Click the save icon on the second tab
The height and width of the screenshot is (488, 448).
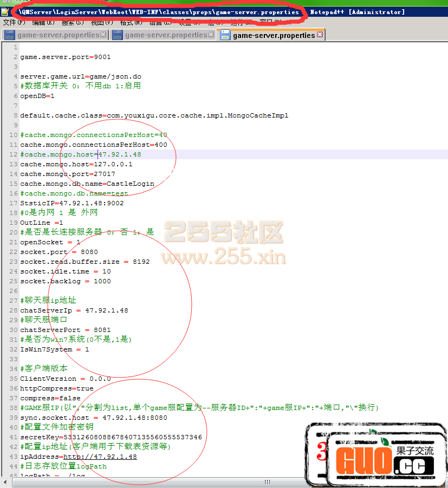click(118, 34)
